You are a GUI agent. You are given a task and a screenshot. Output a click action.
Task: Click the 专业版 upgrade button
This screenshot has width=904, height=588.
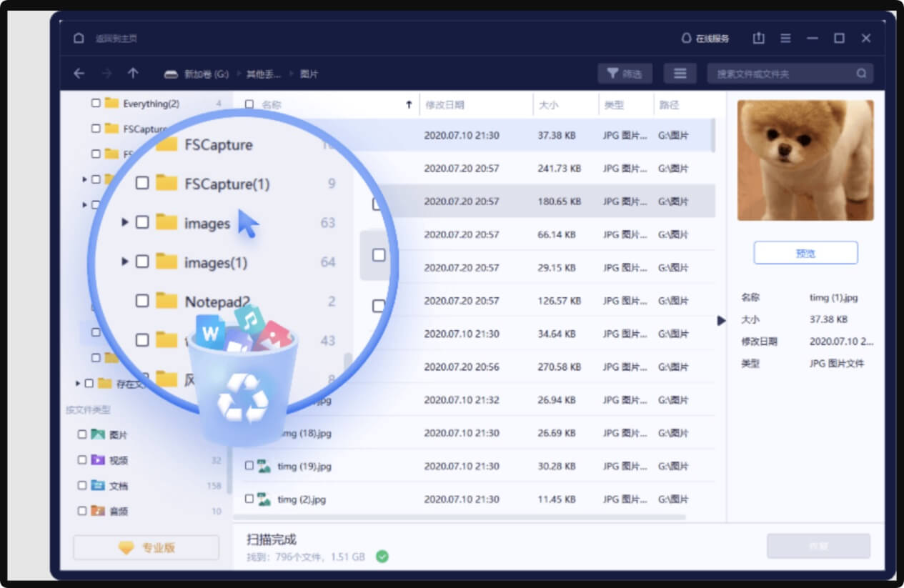tap(145, 547)
